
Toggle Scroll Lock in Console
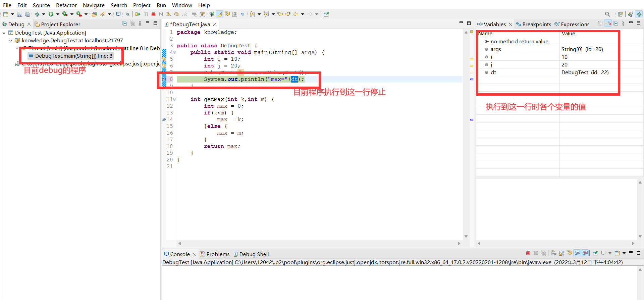(x=561, y=253)
